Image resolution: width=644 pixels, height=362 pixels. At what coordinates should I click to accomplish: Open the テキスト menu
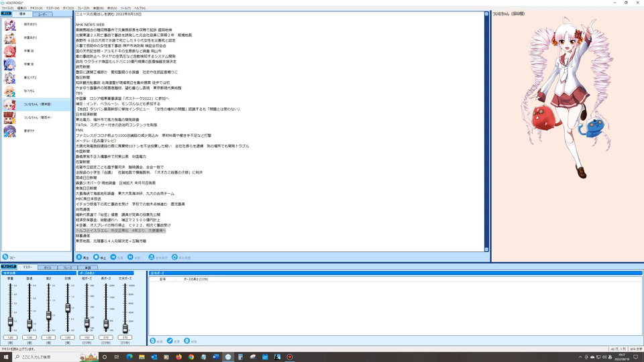click(x=36, y=8)
